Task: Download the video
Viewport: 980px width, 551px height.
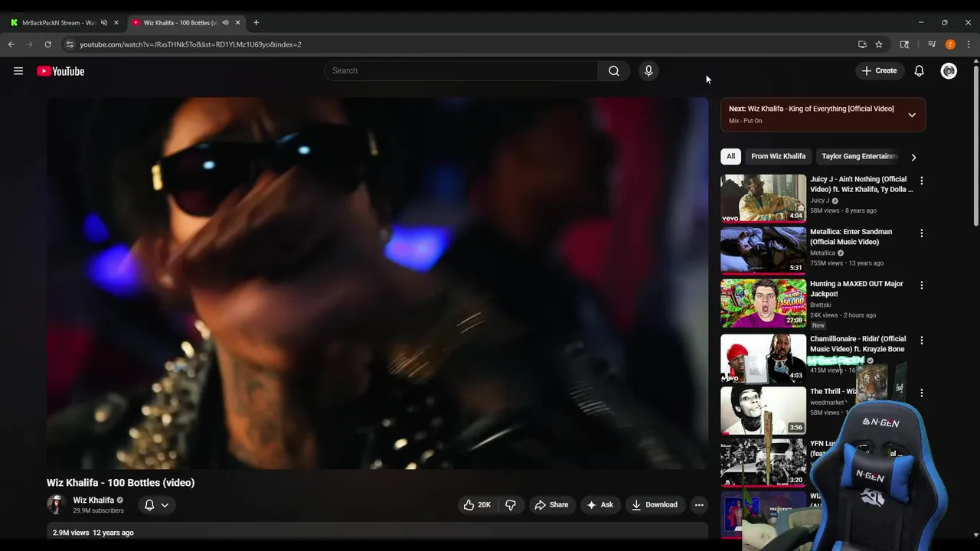Action: click(655, 505)
